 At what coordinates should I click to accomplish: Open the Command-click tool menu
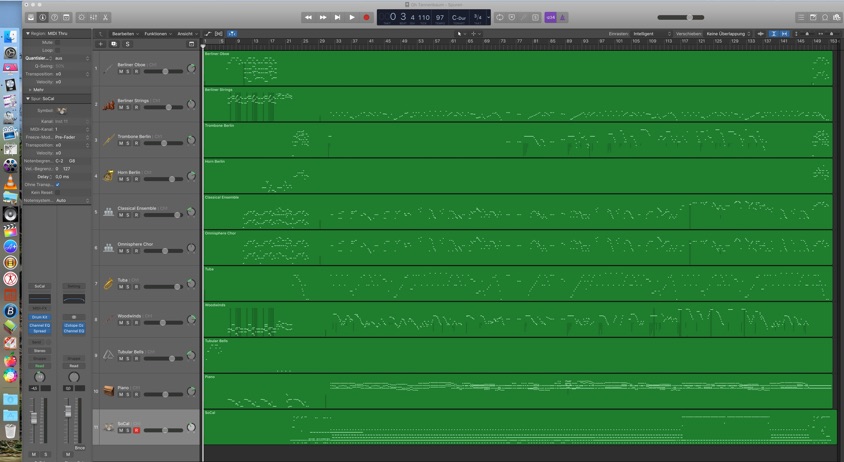coord(475,33)
